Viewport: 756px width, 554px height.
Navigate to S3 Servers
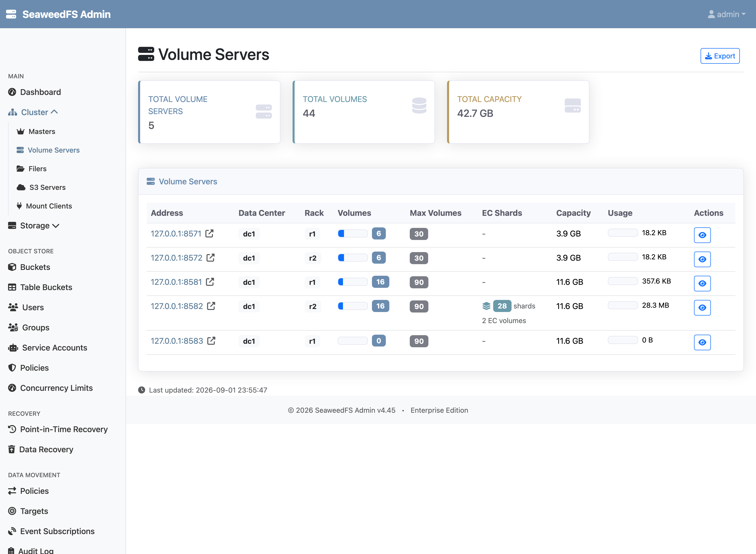pyautogui.click(x=41, y=187)
